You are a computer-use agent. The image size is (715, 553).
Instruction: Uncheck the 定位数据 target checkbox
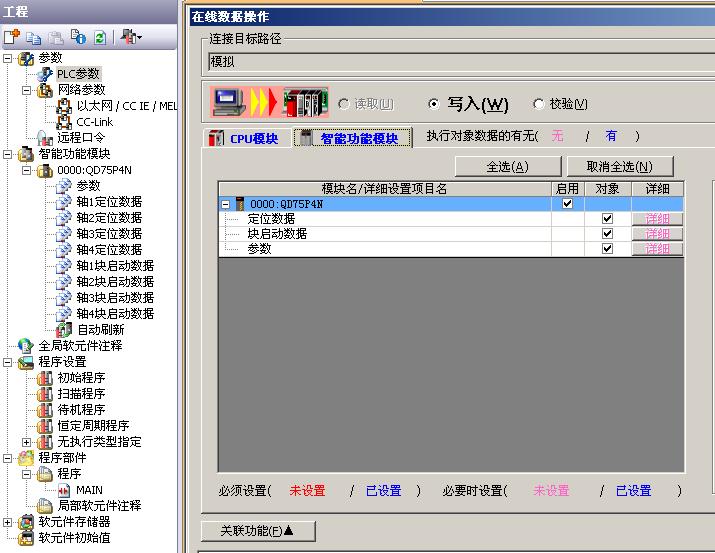click(607, 219)
